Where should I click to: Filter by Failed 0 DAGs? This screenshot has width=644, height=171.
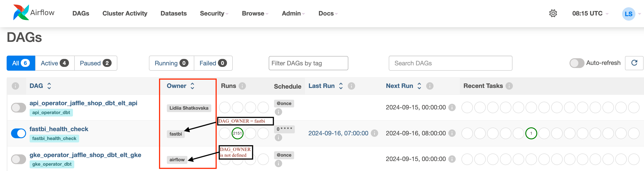point(213,63)
